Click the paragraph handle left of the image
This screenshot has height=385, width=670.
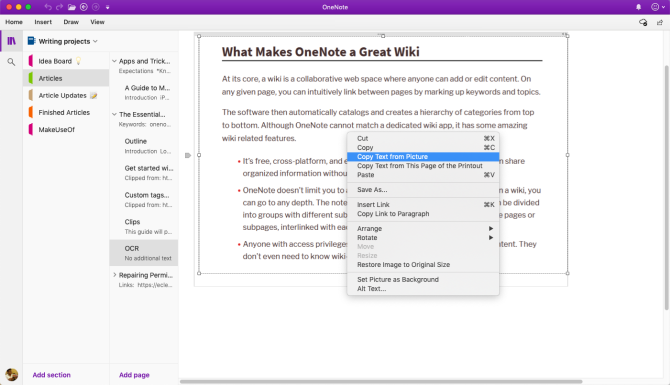pyautogui.click(x=188, y=155)
